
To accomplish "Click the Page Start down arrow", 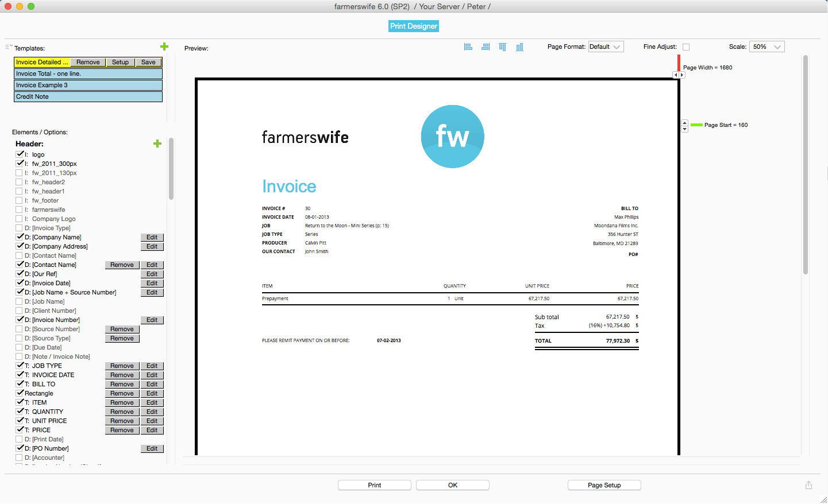I will coord(684,129).
